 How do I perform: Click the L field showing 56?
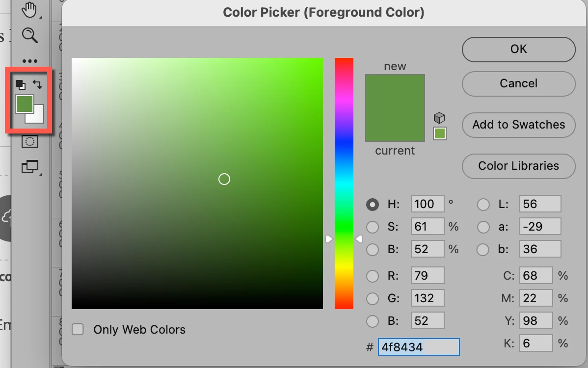[540, 204]
